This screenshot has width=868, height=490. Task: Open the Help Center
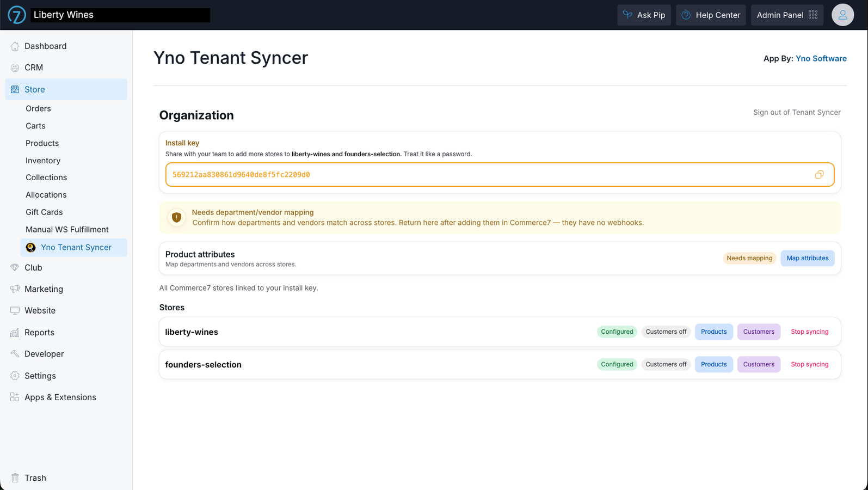click(x=711, y=15)
